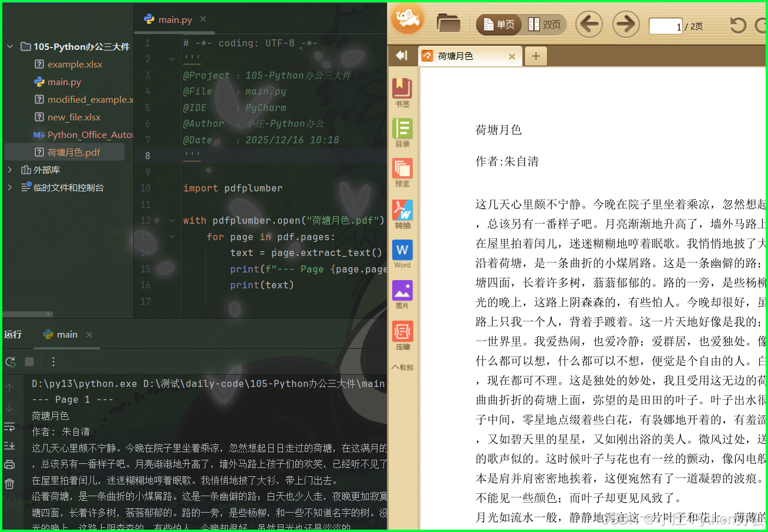Switch to 单页 single-page view
The height and width of the screenshot is (532, 768).
click(499, 25)
